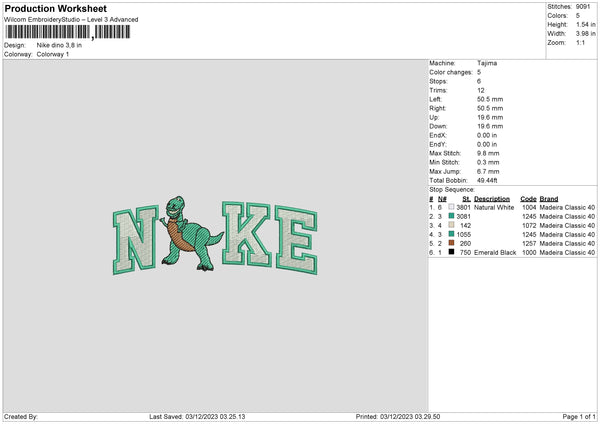The width and height of the screenshot is (600, 424).
Task: Click the 'Page 1 of 1' footer text
Action: (579, 417)
